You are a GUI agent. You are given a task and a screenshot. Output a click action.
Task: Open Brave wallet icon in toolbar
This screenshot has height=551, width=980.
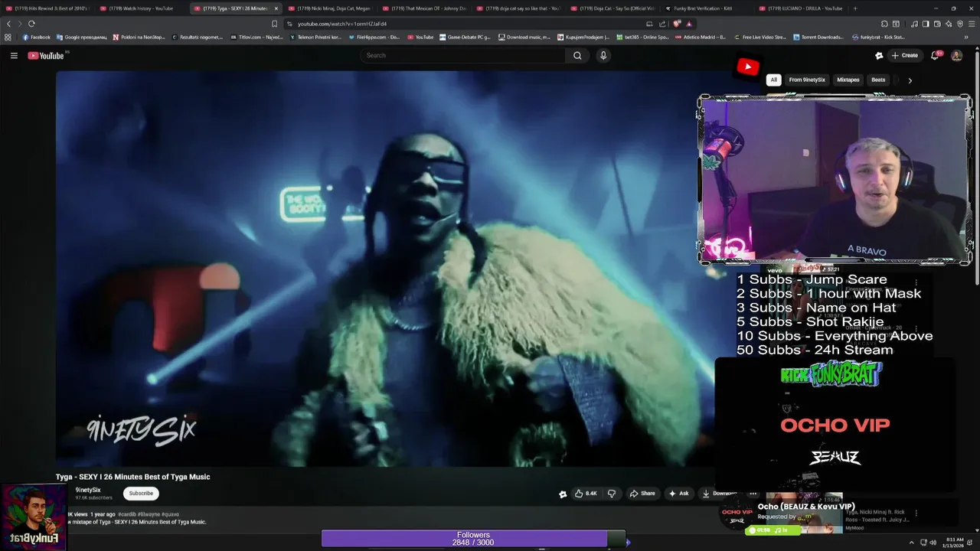[x=937, y=24]
